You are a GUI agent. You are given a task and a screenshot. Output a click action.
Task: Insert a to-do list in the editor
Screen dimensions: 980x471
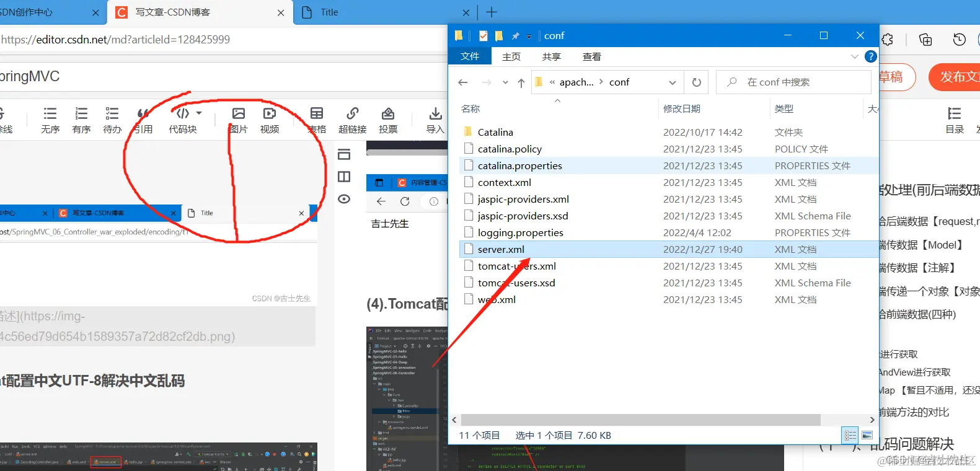tap(112, 120)
